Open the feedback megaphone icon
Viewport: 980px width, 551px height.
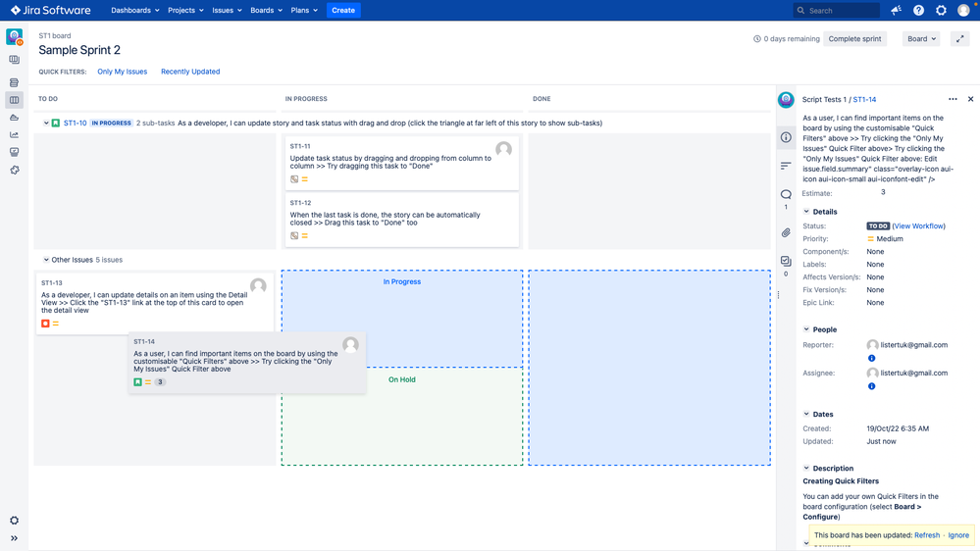pos(897,10)
